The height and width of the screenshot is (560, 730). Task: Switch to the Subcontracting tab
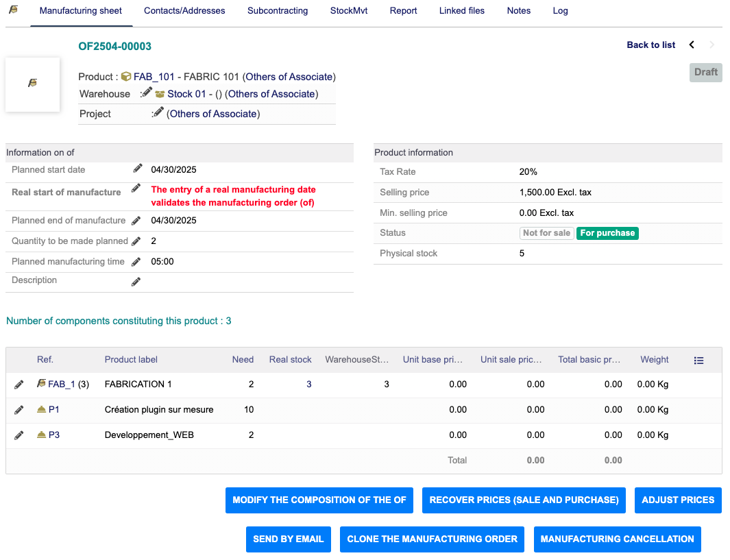click(x=278, y=11)
